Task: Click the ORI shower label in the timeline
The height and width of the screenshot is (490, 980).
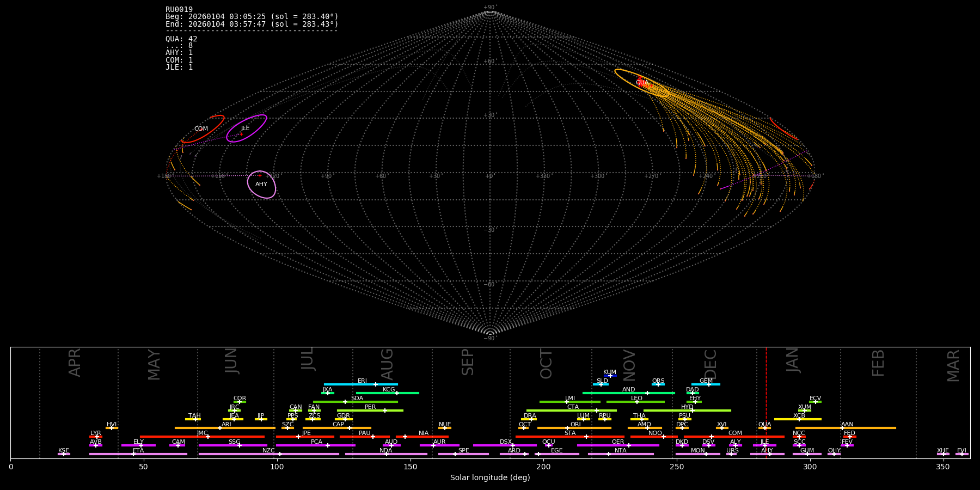Action: click(x=575, y=425)
